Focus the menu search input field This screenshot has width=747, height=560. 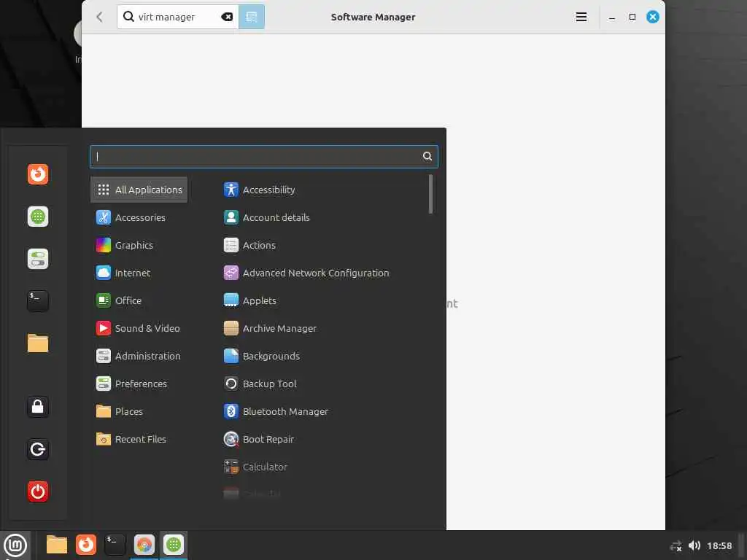click(264, 157)
